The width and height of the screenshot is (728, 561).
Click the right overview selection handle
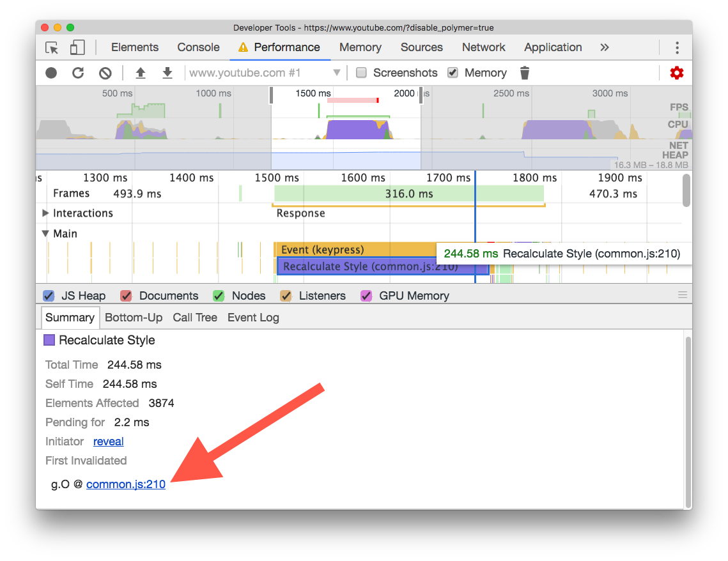tap(421, 95)
